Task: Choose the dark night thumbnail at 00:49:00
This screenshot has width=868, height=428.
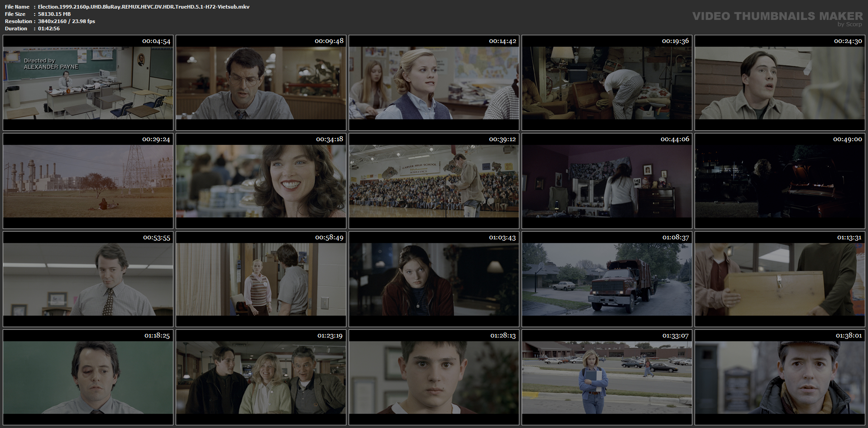Action: point(780,181)
